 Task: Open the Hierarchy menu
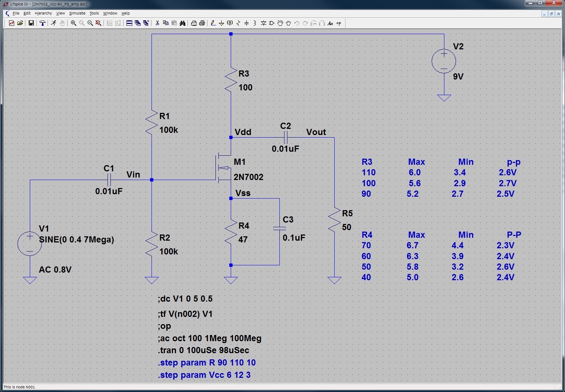[x=43, y=13]
